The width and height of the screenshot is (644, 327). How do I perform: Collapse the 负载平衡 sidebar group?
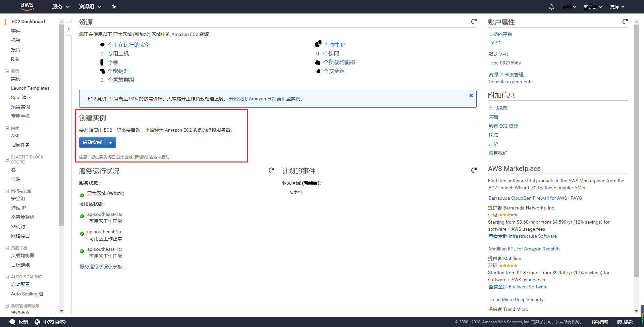pos(6,248)
